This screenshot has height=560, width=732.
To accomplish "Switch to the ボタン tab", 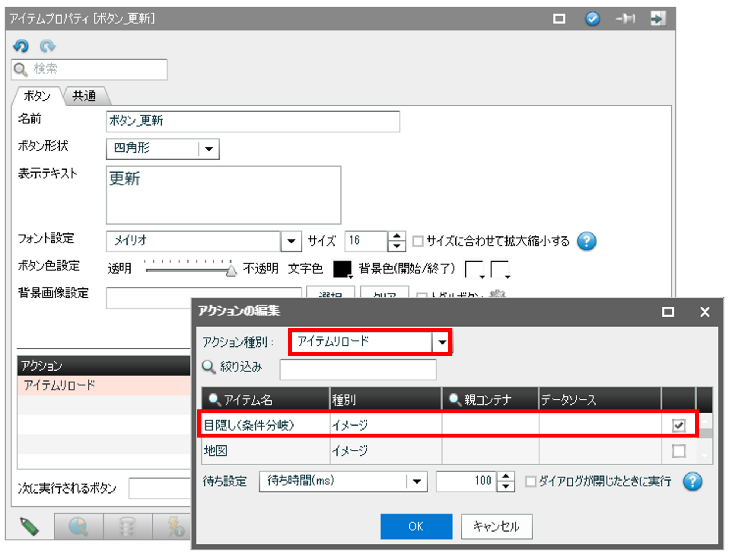I will (x=37, y=96).
